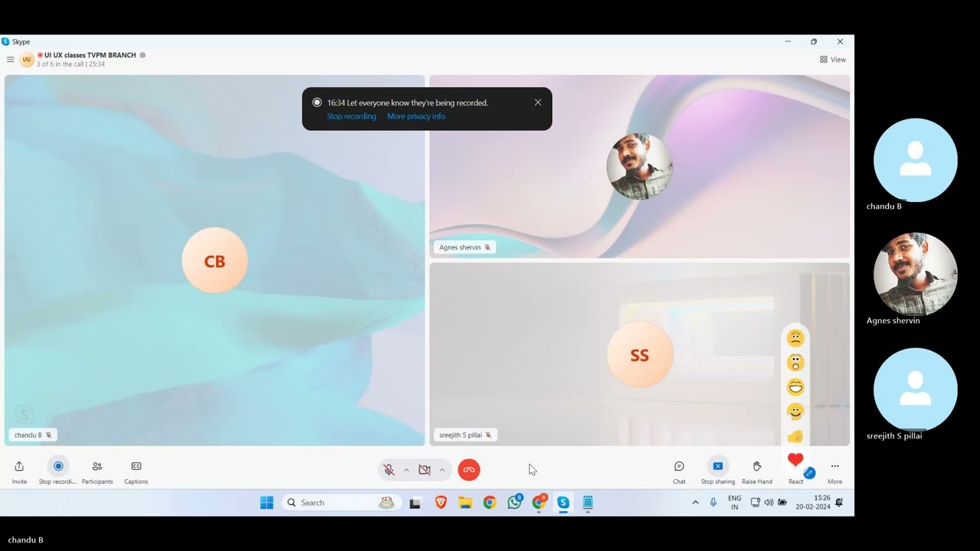
Task: Stop sharing the screen
Action: (x=718, y=471)
